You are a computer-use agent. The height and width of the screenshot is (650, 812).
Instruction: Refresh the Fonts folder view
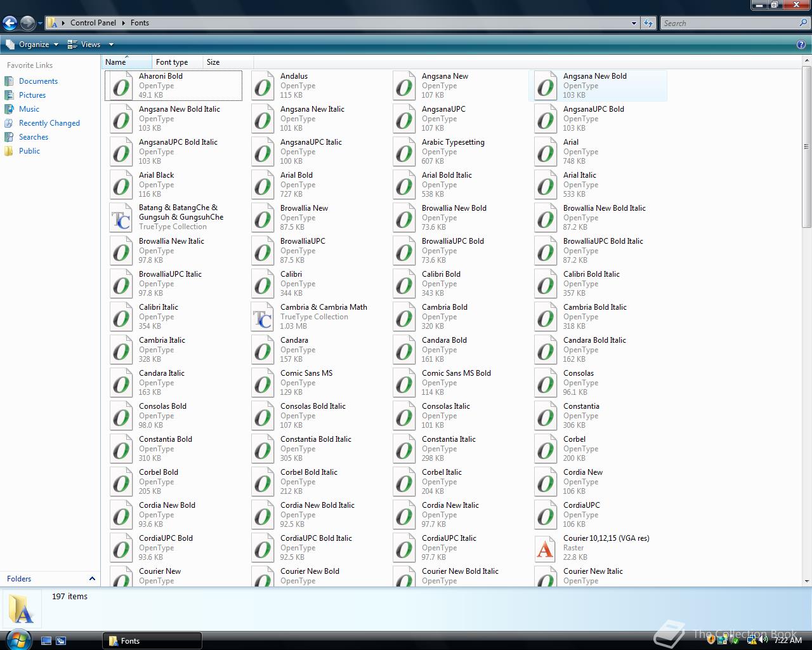point(648,23)
